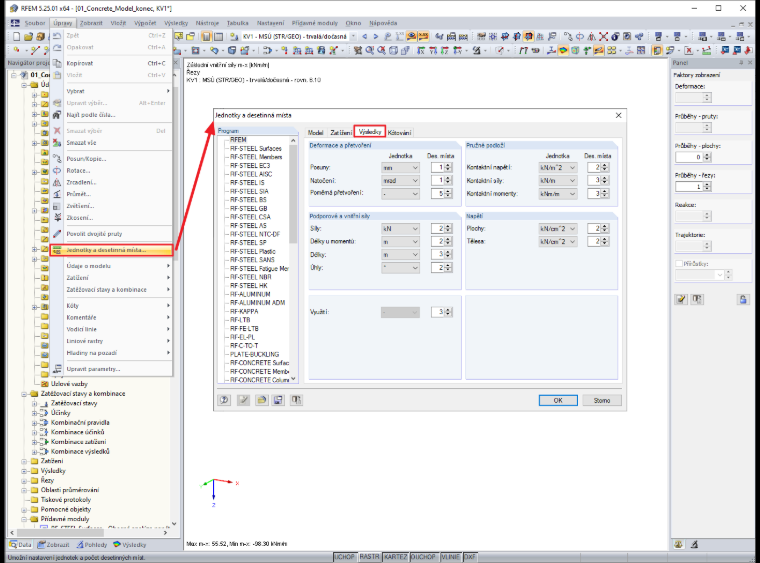Open the KV1 load case combo box

(300, 36)
